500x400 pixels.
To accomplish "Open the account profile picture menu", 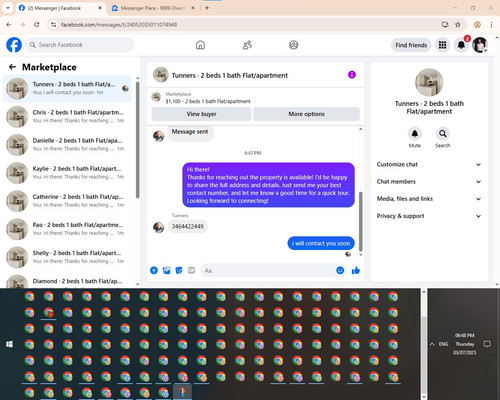I will pos(480,45).
